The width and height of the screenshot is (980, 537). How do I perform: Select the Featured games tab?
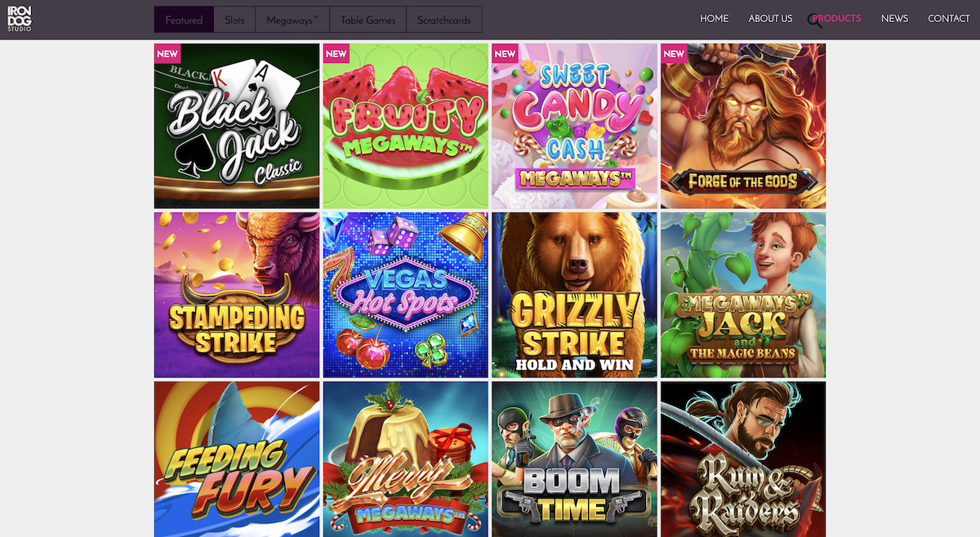point(184,20)
